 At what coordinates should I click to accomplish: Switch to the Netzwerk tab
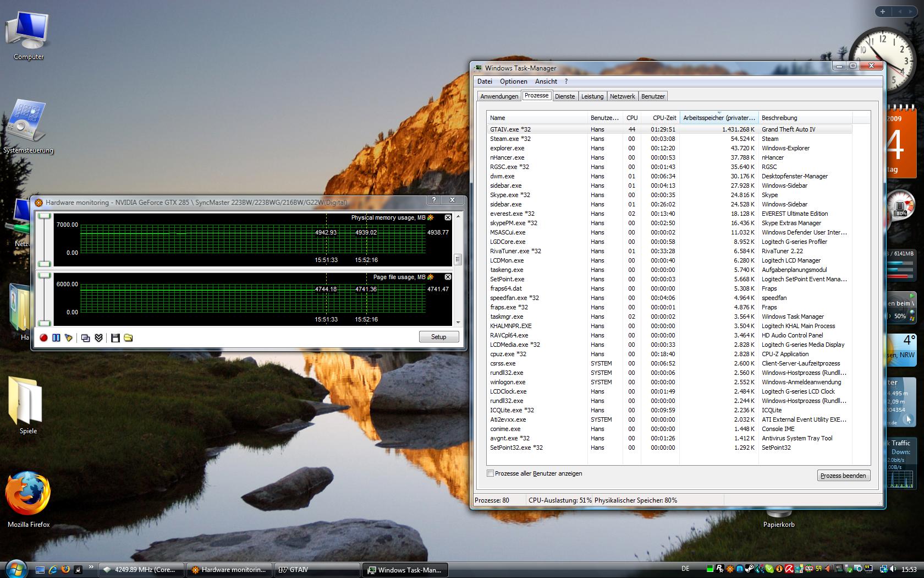(x=623, y=96)
